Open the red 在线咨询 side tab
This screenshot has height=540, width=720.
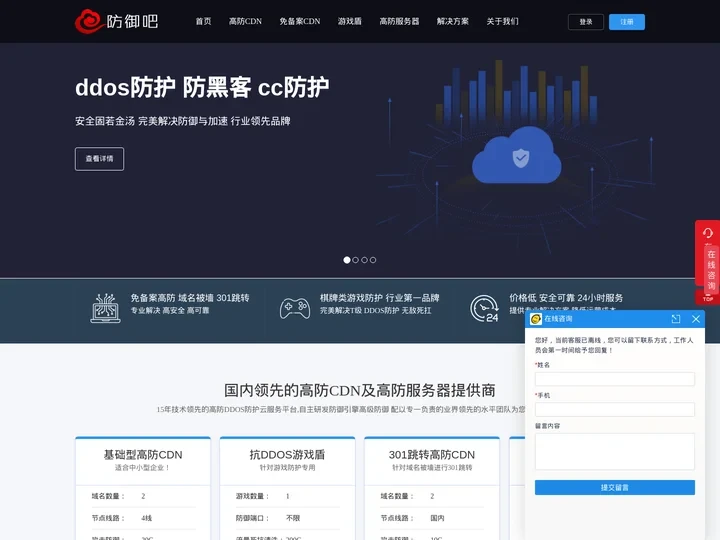pos(711,270)
